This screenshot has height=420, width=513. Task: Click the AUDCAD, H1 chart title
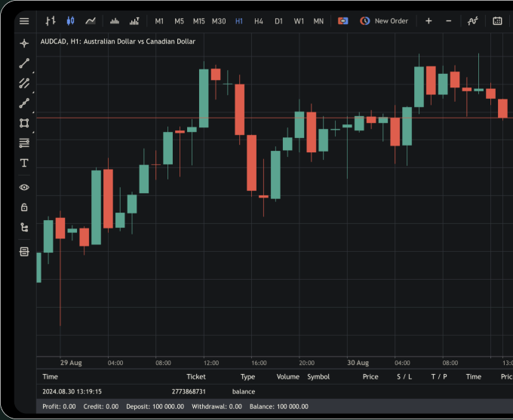coord(118,41)
